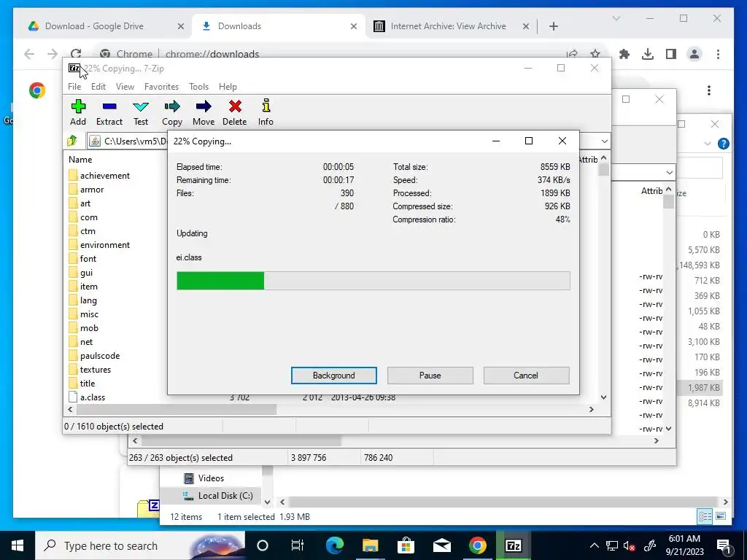Open the File menu in 7-Zip
Image resolution: width=747 pixels, height=560 pixels.
click(x=74, y=87)
